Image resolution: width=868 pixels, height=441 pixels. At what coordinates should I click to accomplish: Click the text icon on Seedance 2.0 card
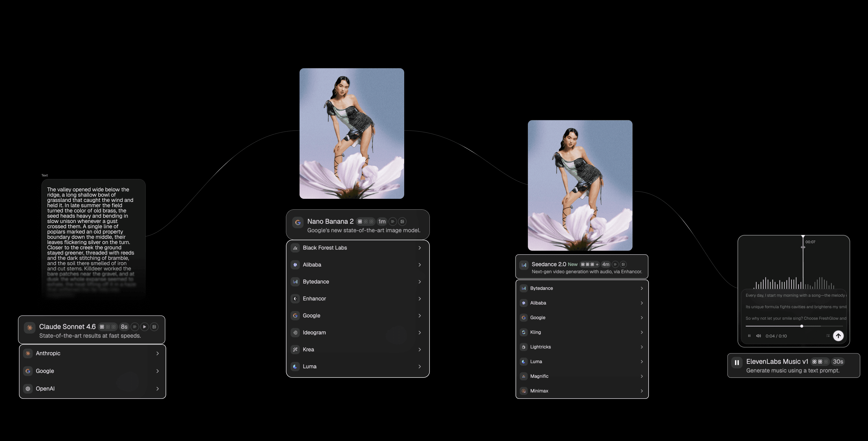coord(615,264)
